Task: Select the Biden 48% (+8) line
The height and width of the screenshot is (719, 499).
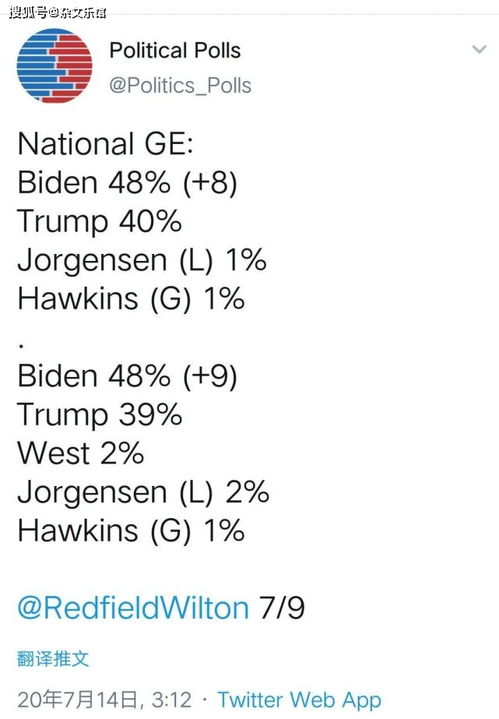Action: pos(128,183)
